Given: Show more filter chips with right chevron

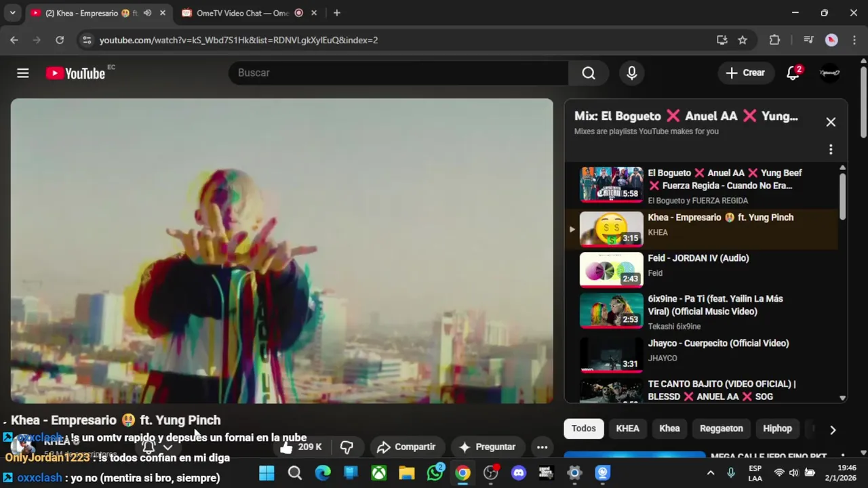Looking at the screenshot, I should [833, 430].
